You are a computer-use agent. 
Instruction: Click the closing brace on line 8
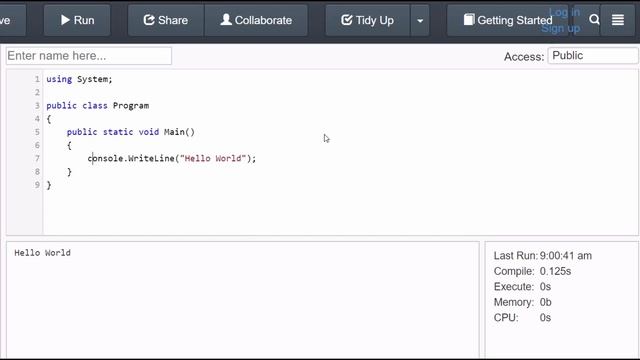pyautogui.click(x=69, y=172)
